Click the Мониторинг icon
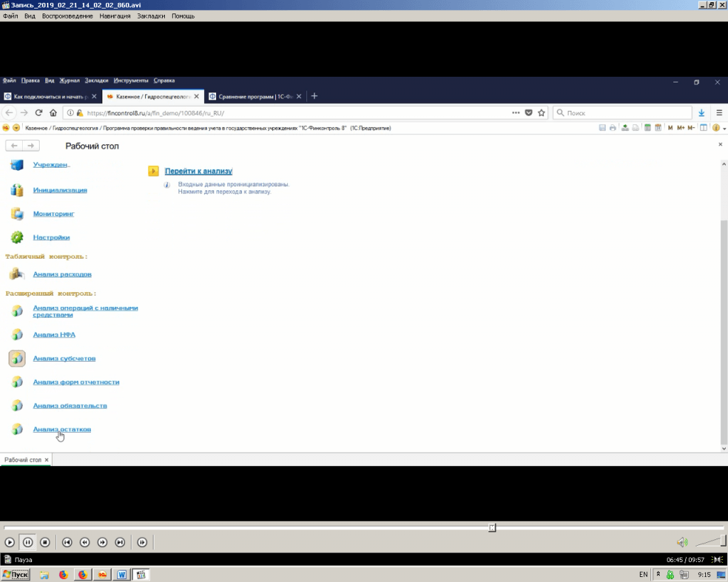 click(x=18, y=214)
